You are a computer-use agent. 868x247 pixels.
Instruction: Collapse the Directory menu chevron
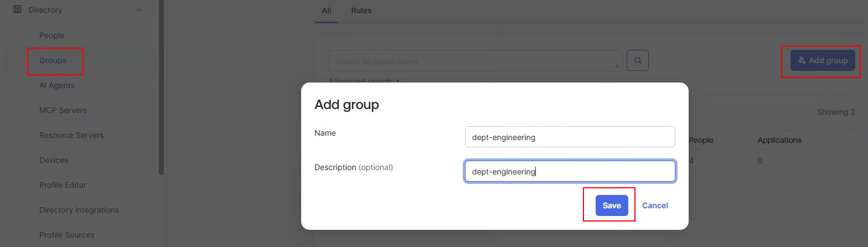[139, 10]
